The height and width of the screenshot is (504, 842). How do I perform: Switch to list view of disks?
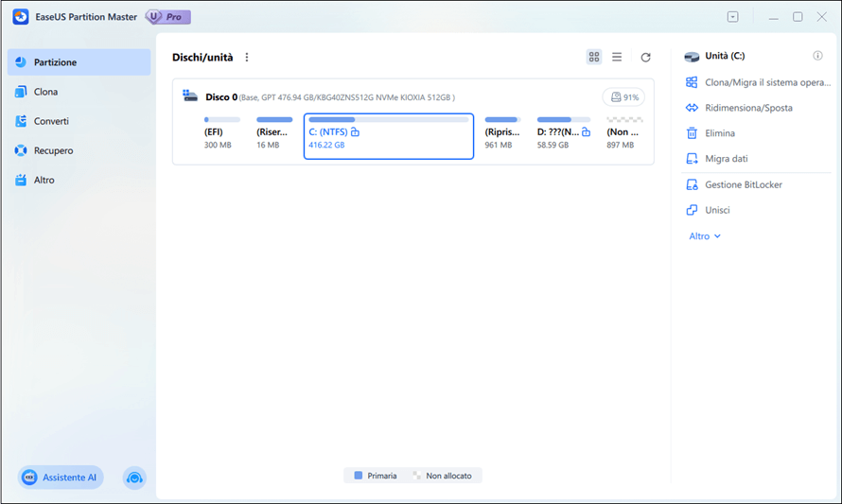[617, 57]
